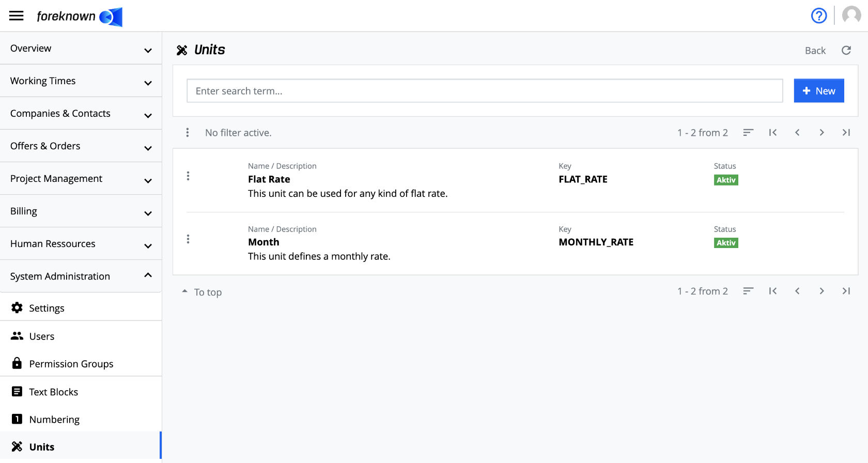868x463 pixels.
Task: Expand the Human Ressources section
Action: click(81, 243)
